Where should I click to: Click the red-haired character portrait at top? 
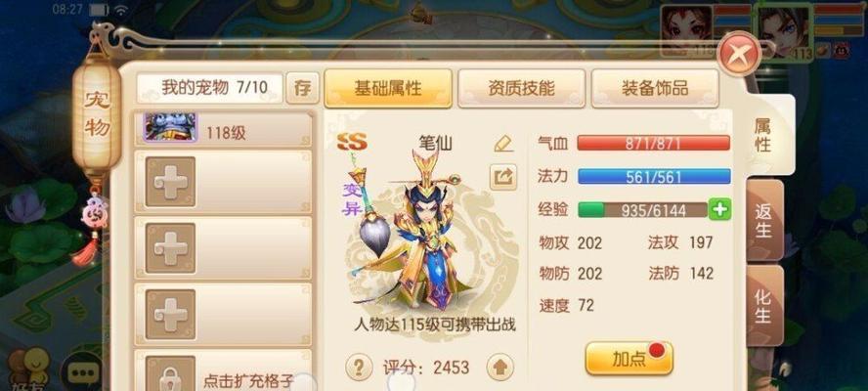(686, 30)
